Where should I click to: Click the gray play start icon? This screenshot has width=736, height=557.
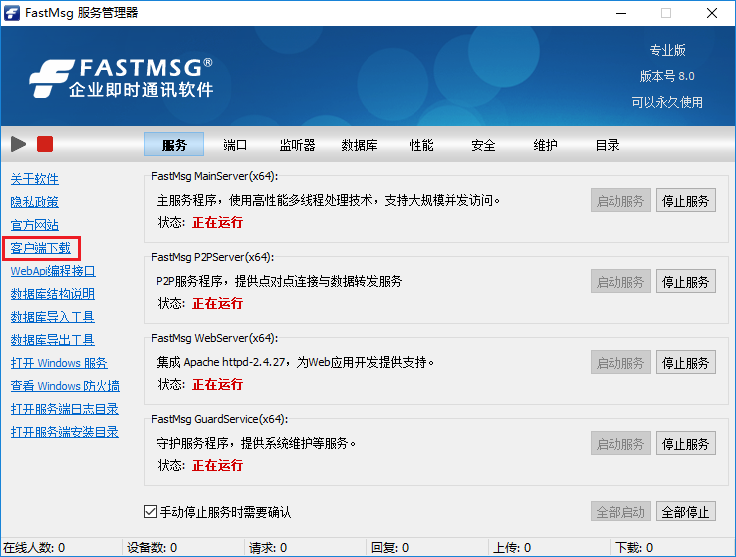18,144
